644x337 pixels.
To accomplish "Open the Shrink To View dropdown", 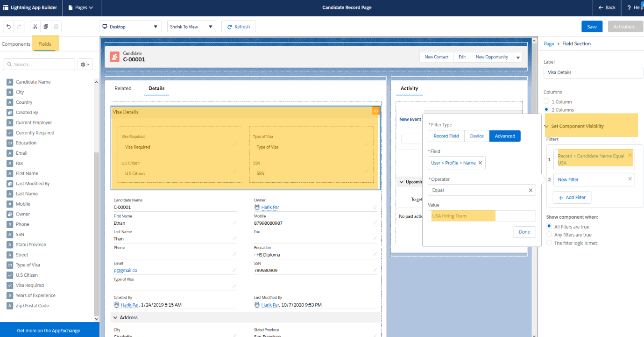I will click(x=191, y=27).
